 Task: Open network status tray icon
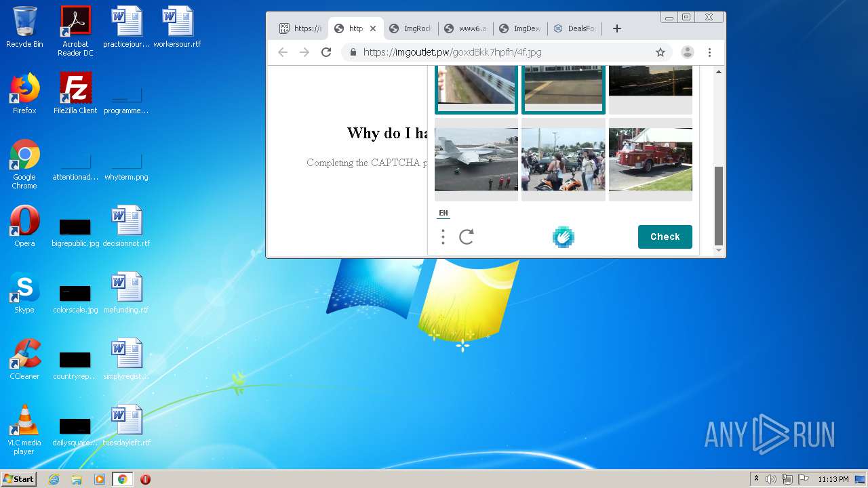(787, 479)
